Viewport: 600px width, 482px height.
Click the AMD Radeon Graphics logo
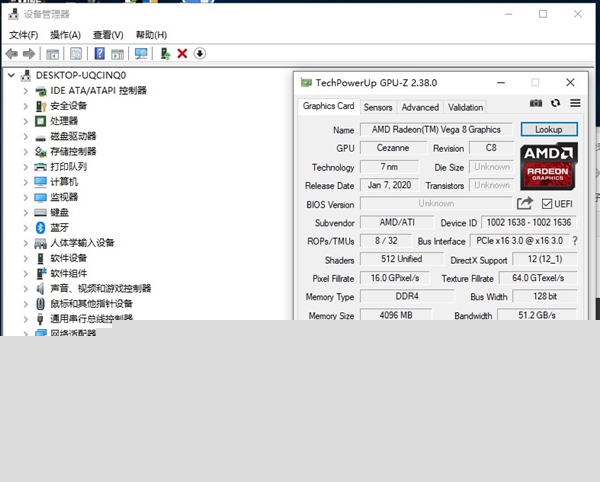click(x=548, y=166)
